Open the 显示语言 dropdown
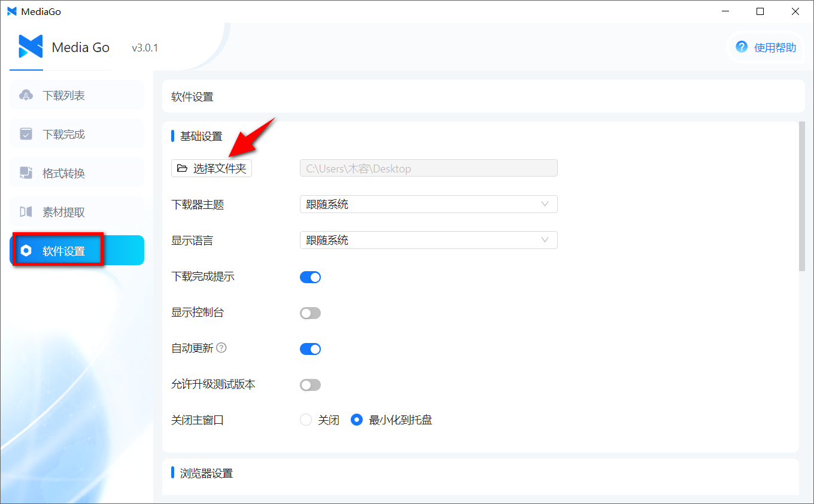The image size is (814, 504). click(429, 240)
